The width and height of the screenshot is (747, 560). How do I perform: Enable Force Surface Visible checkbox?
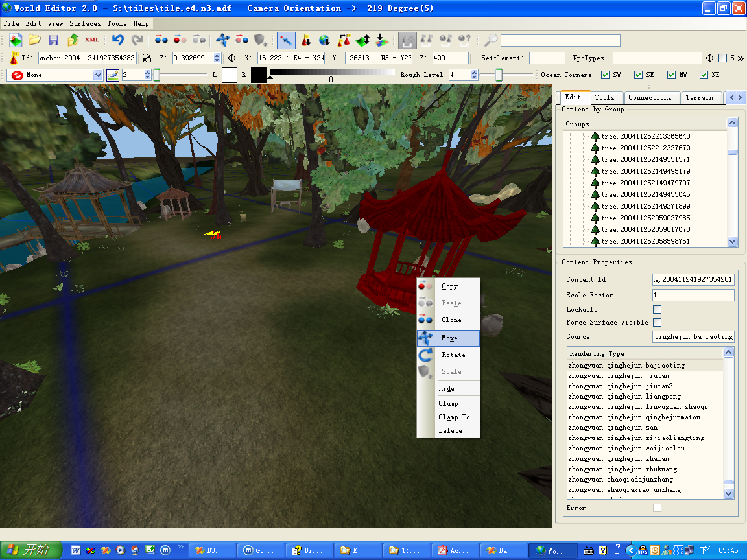(x=657, y=322)
